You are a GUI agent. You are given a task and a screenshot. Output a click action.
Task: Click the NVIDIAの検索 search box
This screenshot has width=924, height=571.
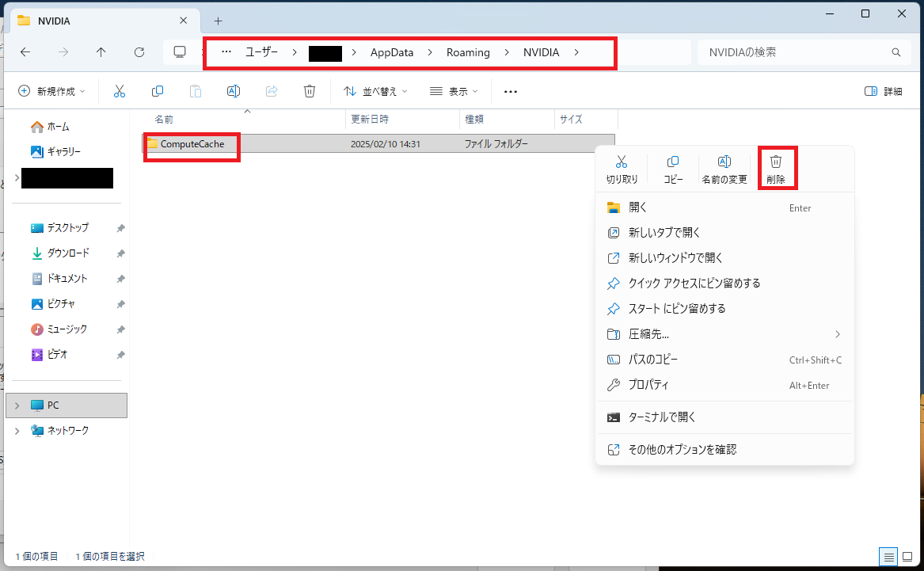[x=796, y=52]
